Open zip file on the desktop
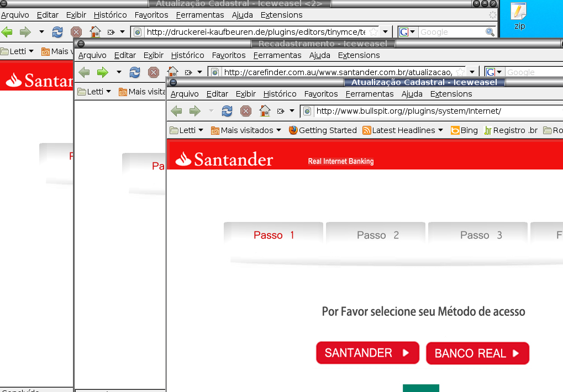 519,16
